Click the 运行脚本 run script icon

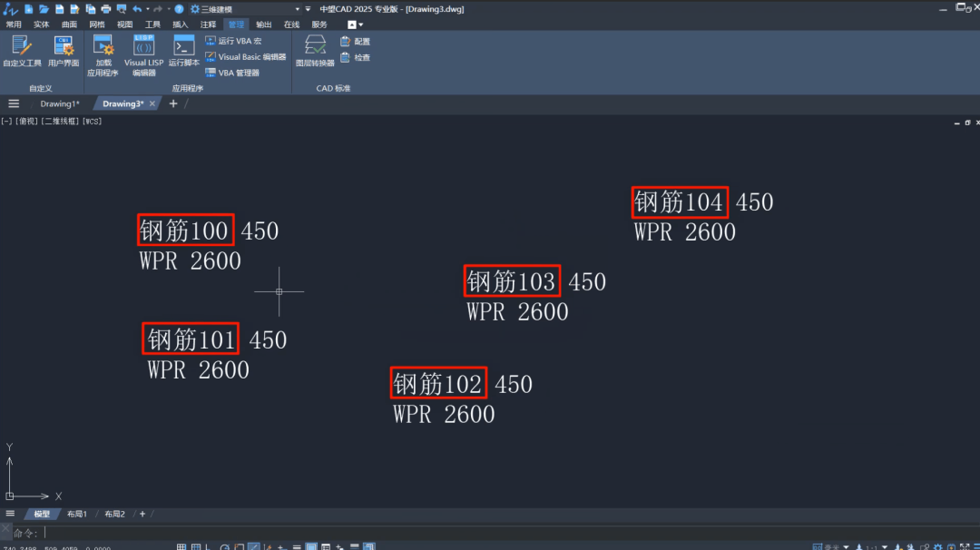point(183,51)
